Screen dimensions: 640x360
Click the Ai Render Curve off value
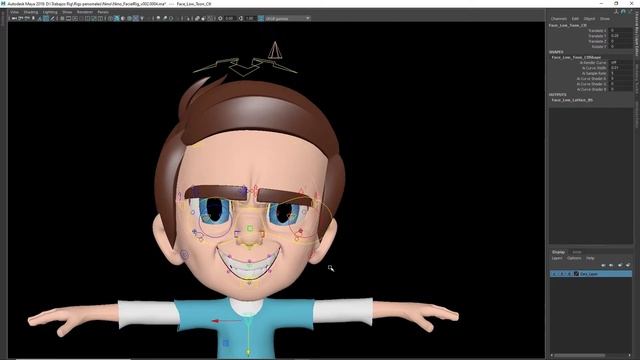pos(621,63)
